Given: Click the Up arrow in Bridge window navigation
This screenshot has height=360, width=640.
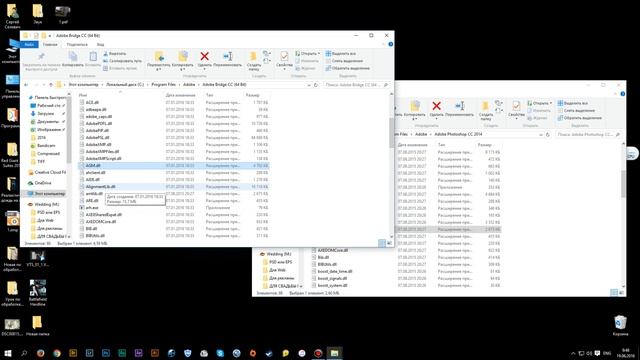Looking at the screenshot, I should click(x=51, y=85).
